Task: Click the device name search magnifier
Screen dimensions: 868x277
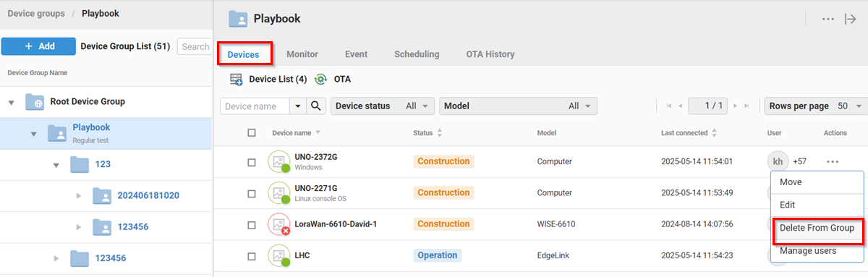Action: (x=316, y=106)
